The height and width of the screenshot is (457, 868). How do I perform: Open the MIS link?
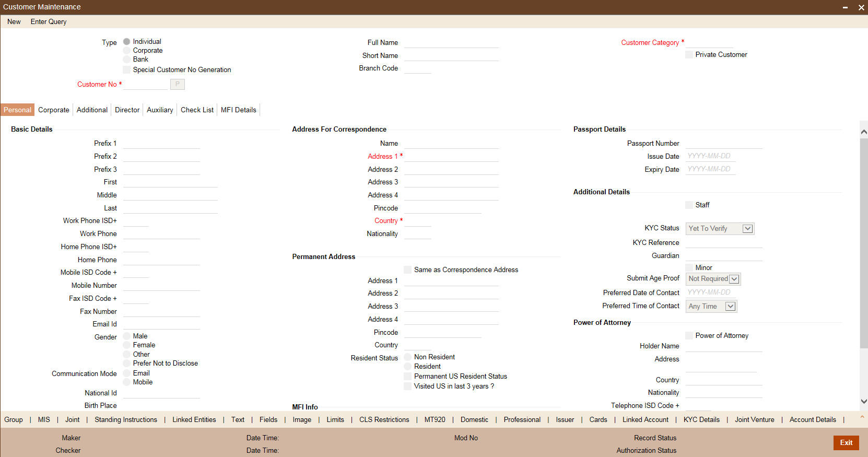pyautogui.click(x=44, y=419)
